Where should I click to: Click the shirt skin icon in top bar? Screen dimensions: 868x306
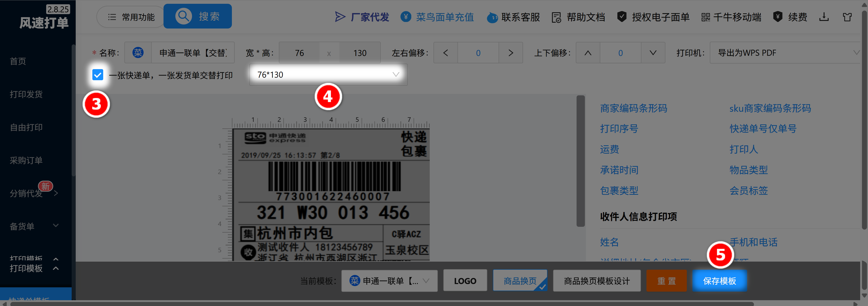tap(847, 17)
